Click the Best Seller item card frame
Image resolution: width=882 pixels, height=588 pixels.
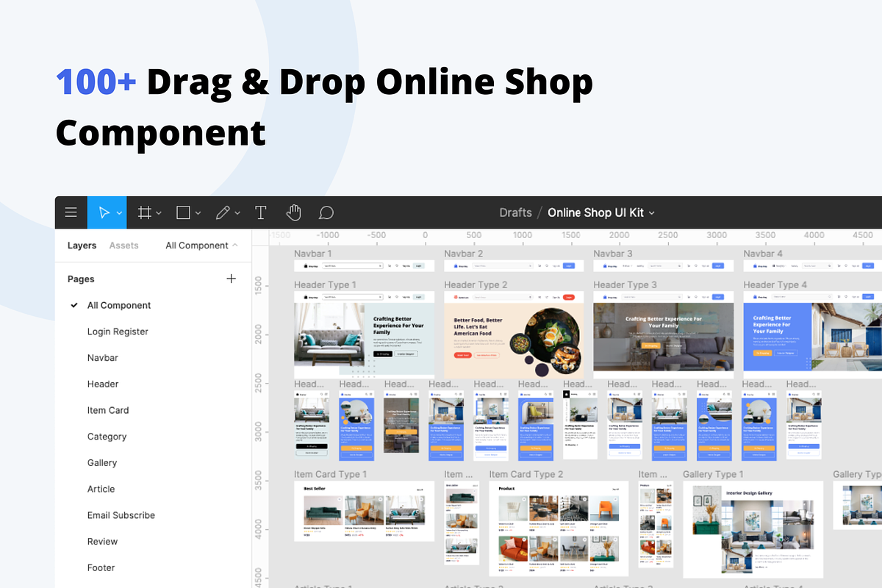click(364, 512)
